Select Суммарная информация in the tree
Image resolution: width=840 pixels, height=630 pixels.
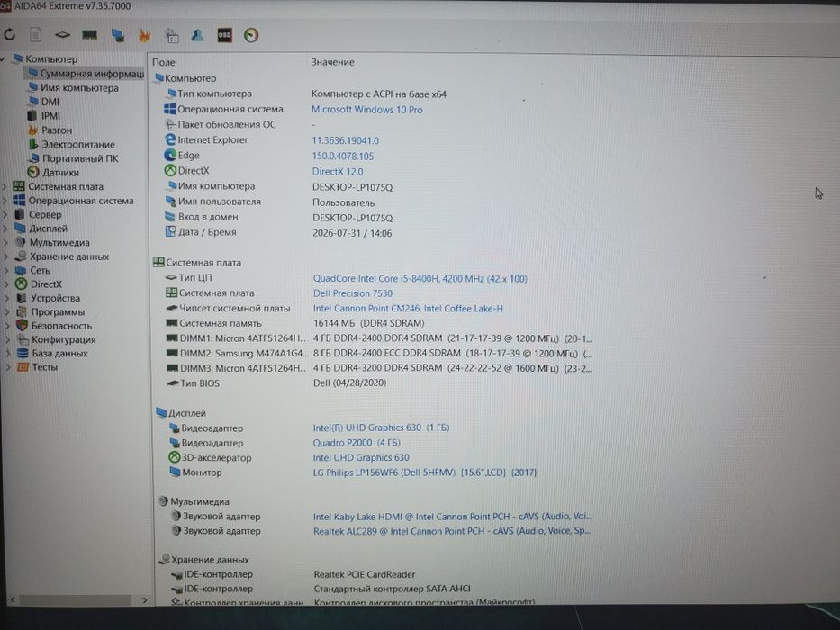coord(86,74)
